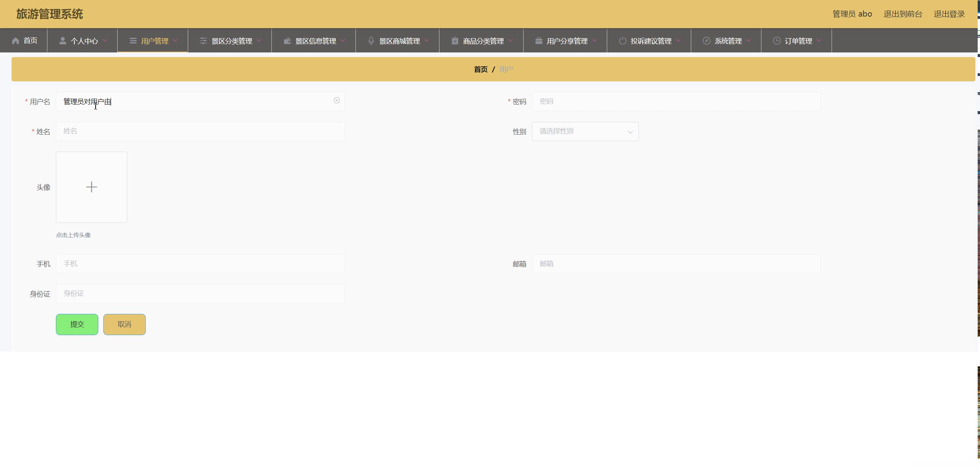Click the briefcase icon beside 用户分享管理
This screenshot has height=472, width=980.
pos(539,41)
